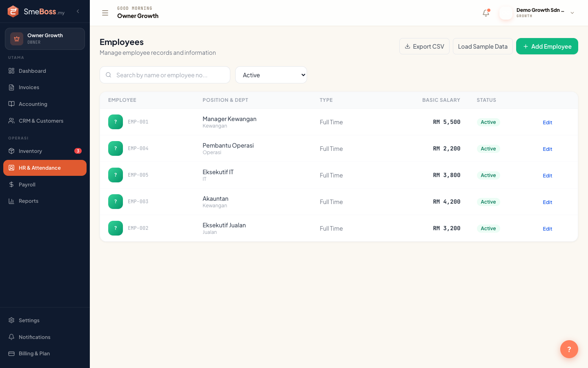Open Invoices in sidebar

point(45,88)
